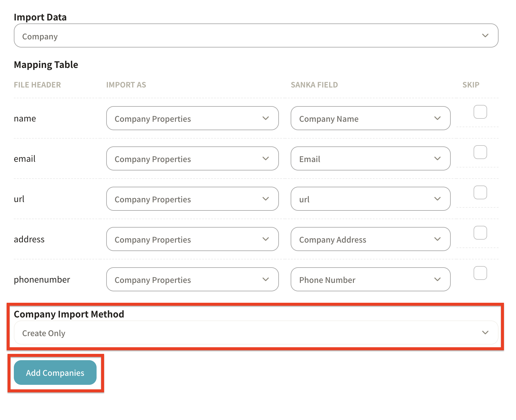The width and height of the screenshot is (516, 420).
Task: Open the Company Address field dropdown
Action: [370, 239]
